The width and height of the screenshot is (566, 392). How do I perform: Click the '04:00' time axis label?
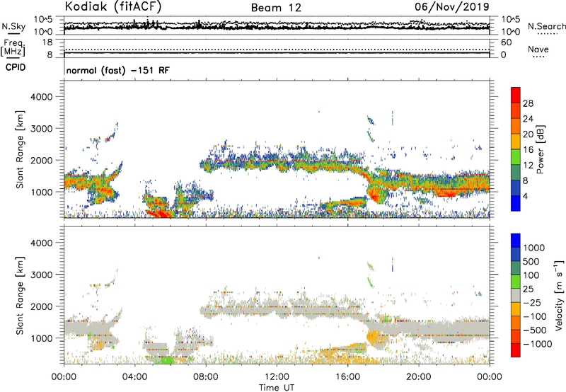click(x=134, y=377)
